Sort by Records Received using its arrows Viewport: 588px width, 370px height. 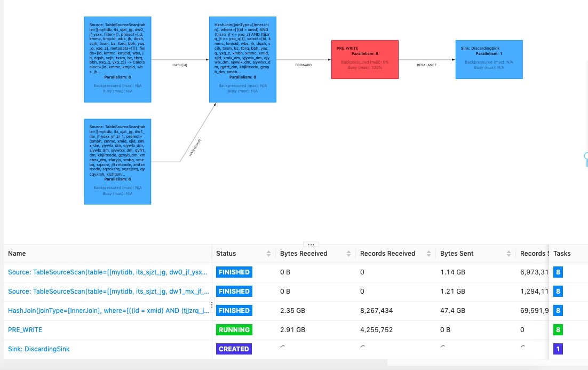428,254
